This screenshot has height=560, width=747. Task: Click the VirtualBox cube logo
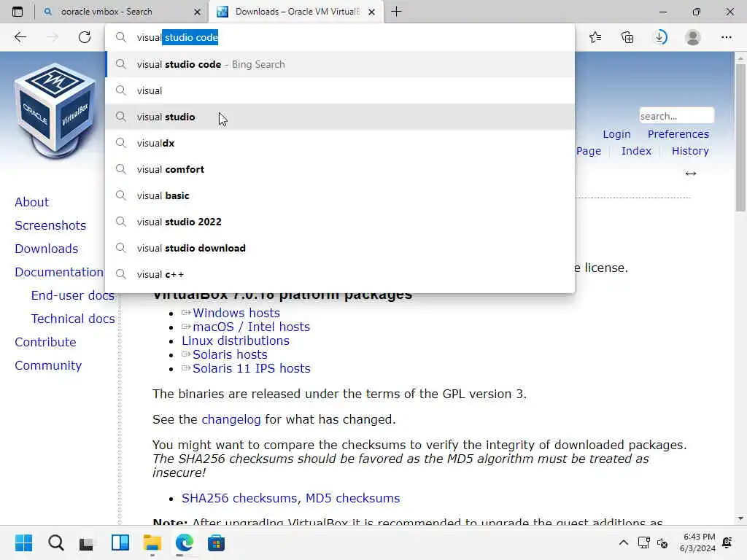click(x=55, y=111)
